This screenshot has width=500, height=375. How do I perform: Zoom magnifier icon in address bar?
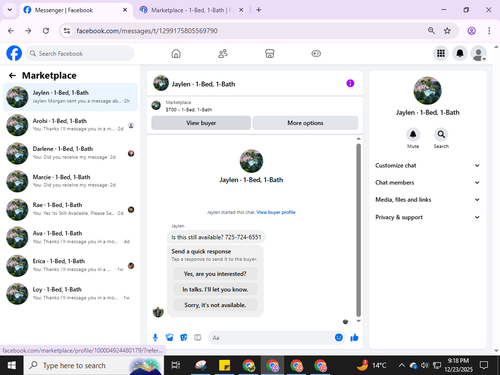(x=431, y=31)
